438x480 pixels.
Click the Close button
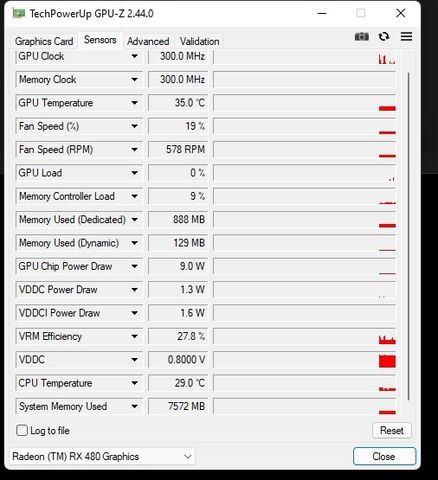click(x=384, y=456)
